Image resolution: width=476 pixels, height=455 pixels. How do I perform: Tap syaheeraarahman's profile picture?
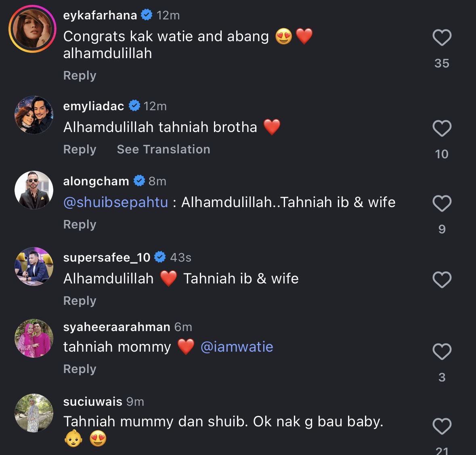tap(34, 338)
